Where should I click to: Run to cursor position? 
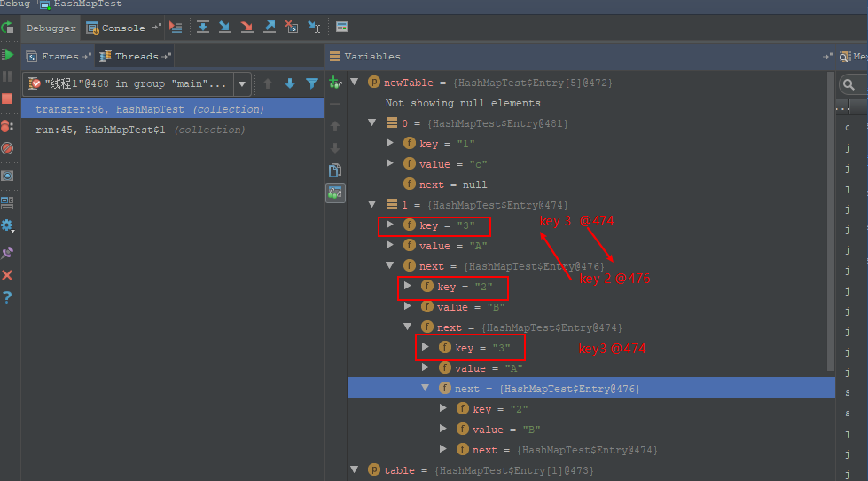[314, 28]
